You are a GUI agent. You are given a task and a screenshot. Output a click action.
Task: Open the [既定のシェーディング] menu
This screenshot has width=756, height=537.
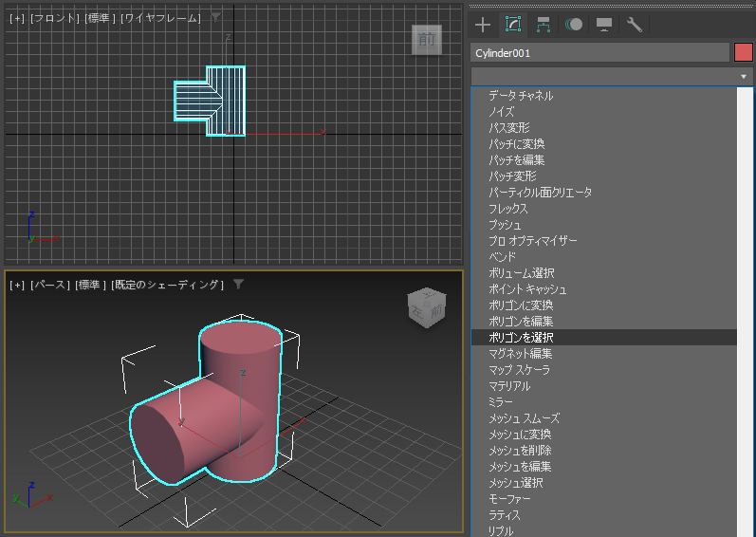pos(167,285)
